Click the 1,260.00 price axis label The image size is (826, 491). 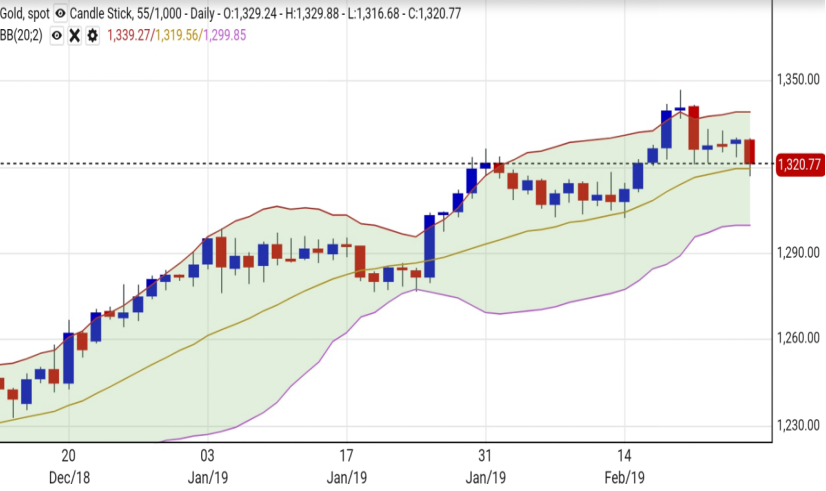797,339
